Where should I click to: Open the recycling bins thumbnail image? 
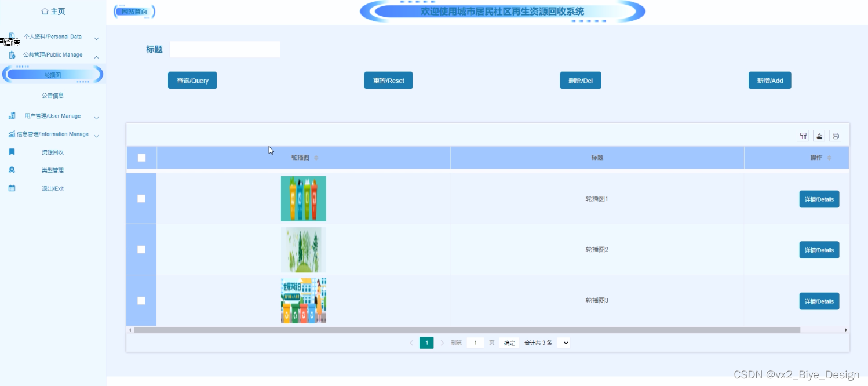pos(304,199)
